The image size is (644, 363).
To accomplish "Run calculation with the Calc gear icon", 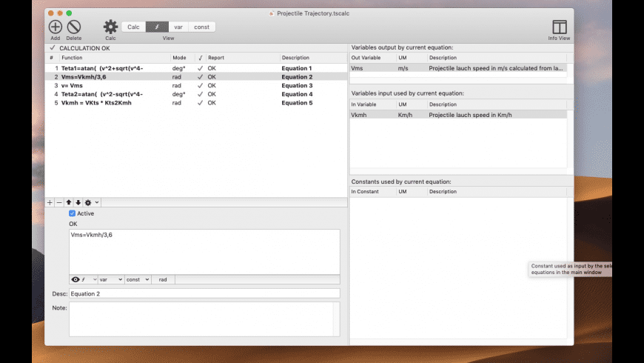I will (x=110, y=27).
